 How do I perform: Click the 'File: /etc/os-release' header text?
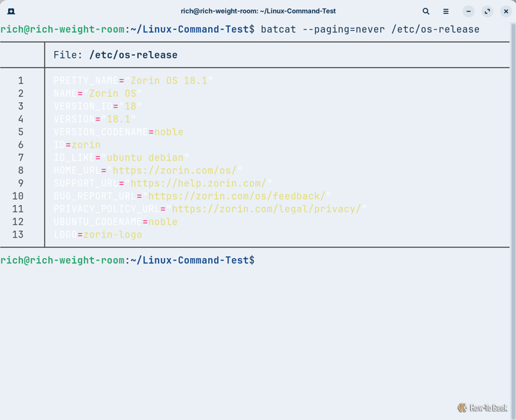(x=116, y=55)
